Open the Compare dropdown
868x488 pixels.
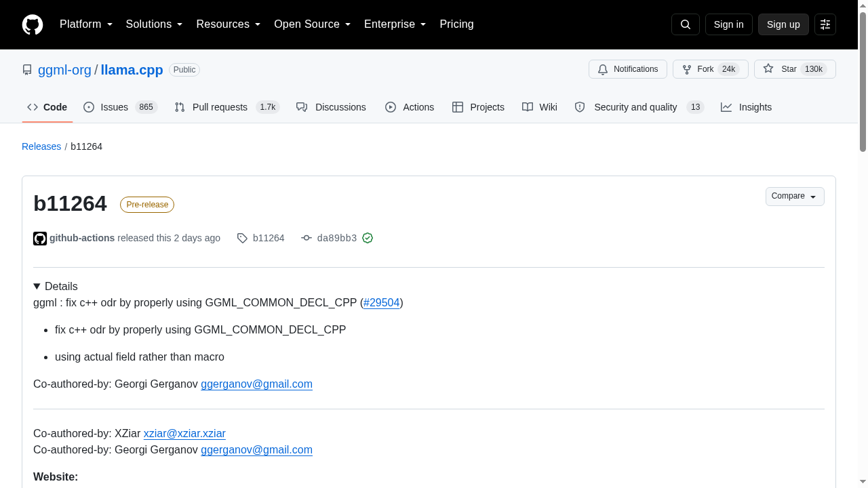click(795, 197)
